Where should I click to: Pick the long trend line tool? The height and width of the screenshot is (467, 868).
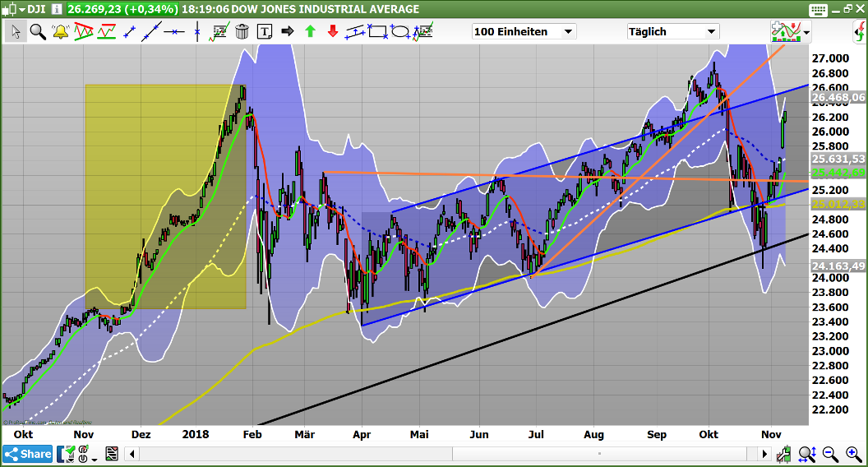tap(151, 31)
